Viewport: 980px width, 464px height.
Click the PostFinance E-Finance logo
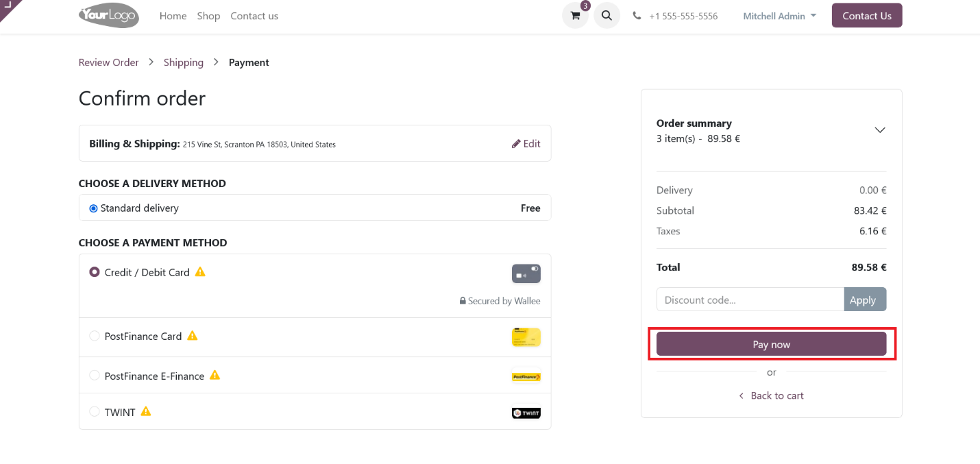[526, 376]
